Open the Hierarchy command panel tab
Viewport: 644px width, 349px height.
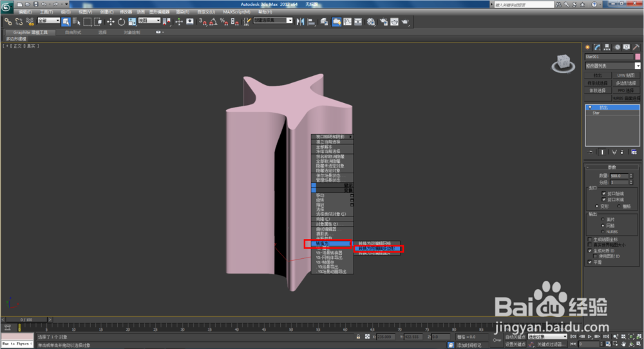(607, 47)
